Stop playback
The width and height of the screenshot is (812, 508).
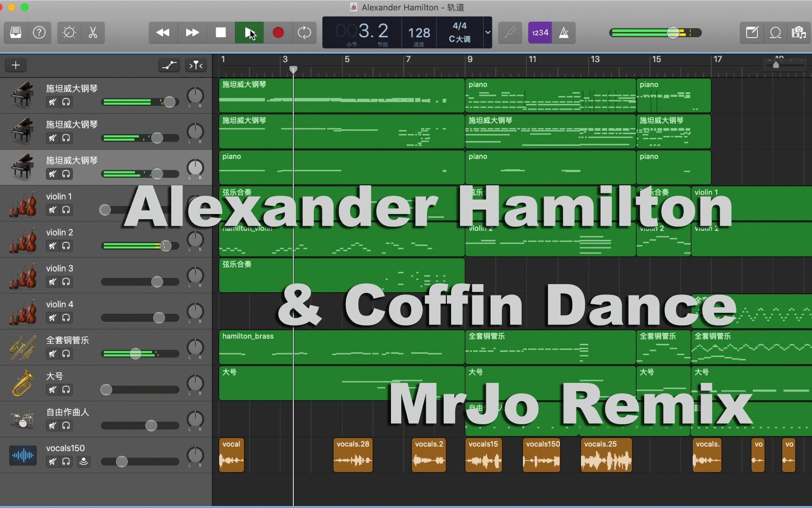[220, 32]
